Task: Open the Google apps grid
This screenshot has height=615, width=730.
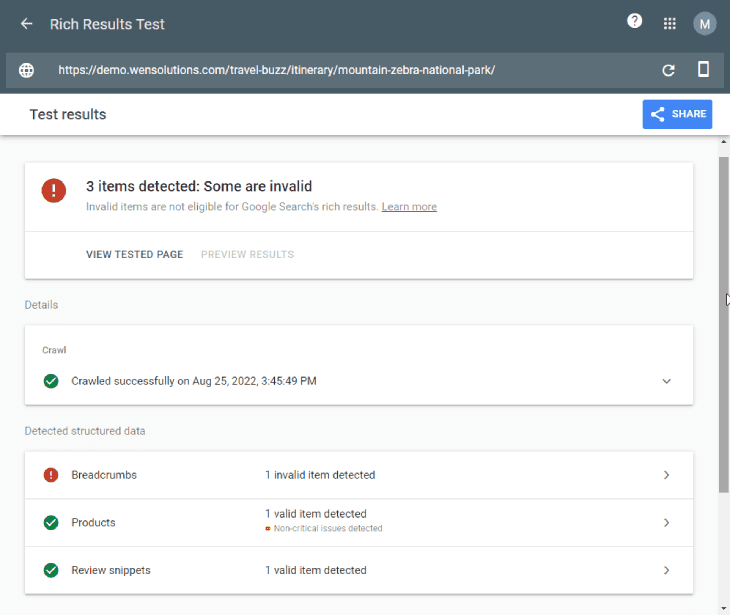Action: coord(669,24)
